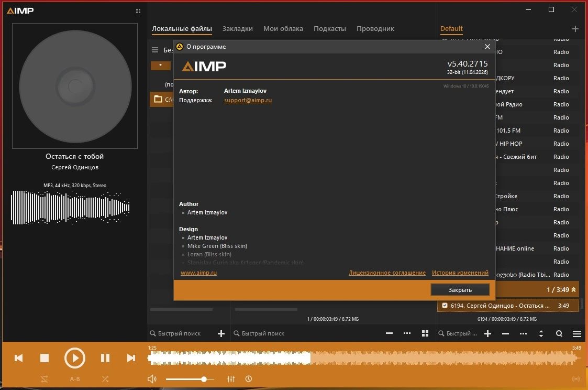This screenshot has width=588, height=390.
Task: Add a new playlist tab with plus
Action: click(x=575, y=29)
